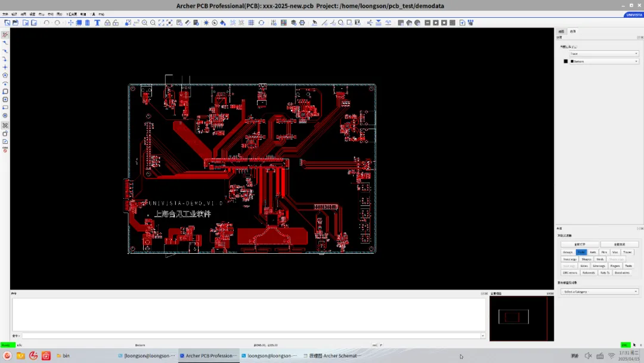Click the black layer color swatch
This screenshot has height=363, width=644.
[x=566, y=61]
